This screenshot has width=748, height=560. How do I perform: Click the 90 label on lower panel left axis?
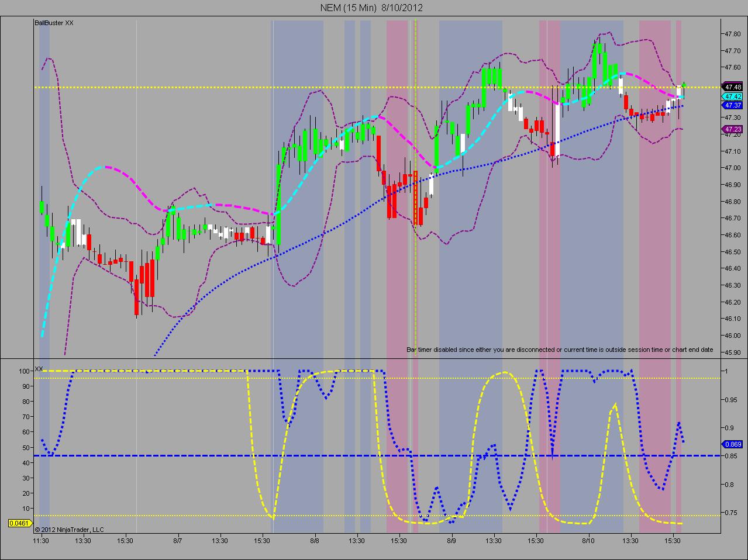coord(26,386)
